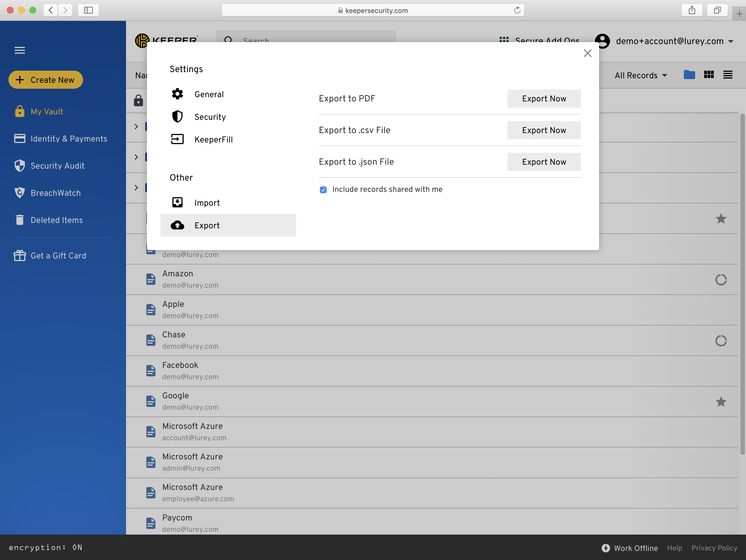Screen dimensions: 746x560
Task: Open the Help link in footer
Action: [x=675, y=548]
